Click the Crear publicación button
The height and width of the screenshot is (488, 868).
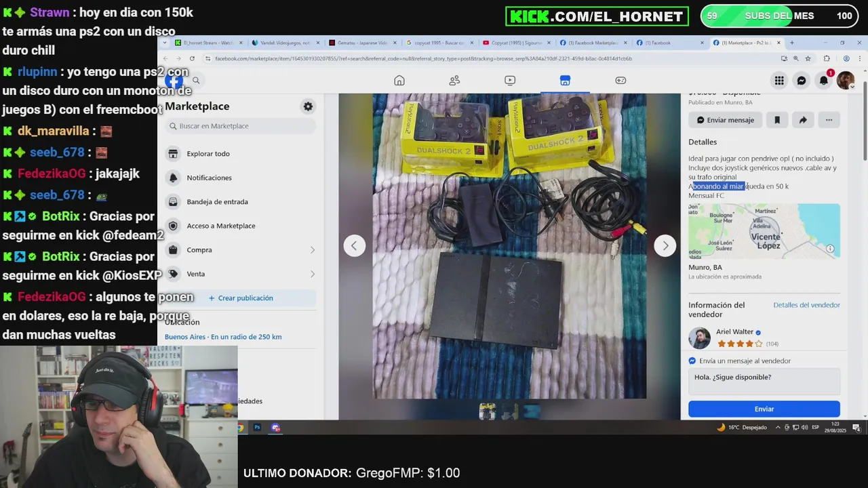[x=240, y=298]
